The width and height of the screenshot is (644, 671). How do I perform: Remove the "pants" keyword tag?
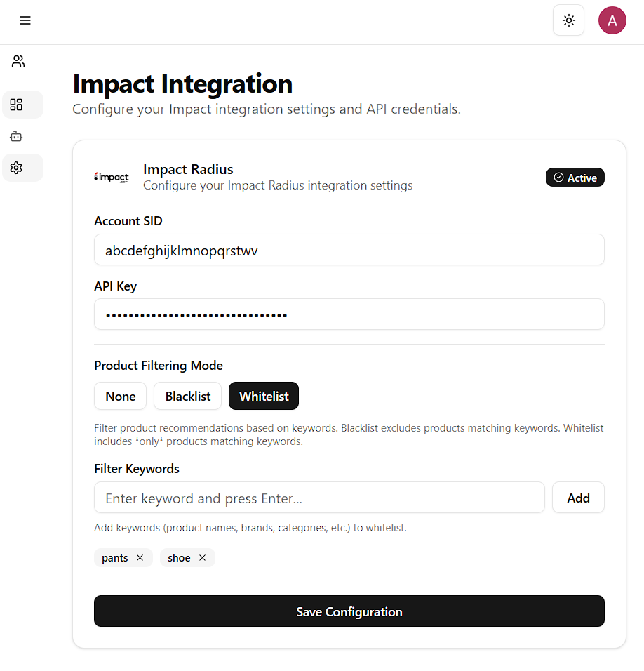pos(140,558)
